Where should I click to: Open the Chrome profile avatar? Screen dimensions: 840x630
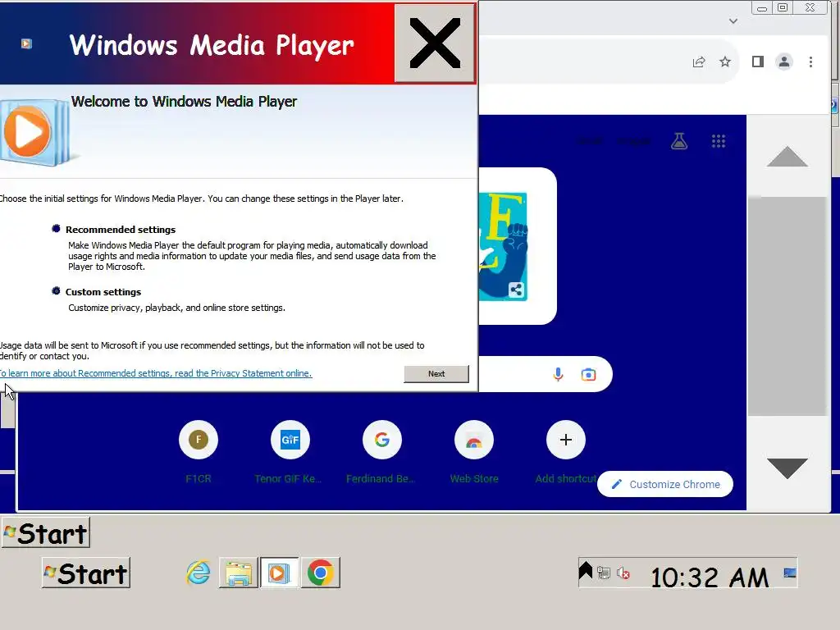click(783, 62)
